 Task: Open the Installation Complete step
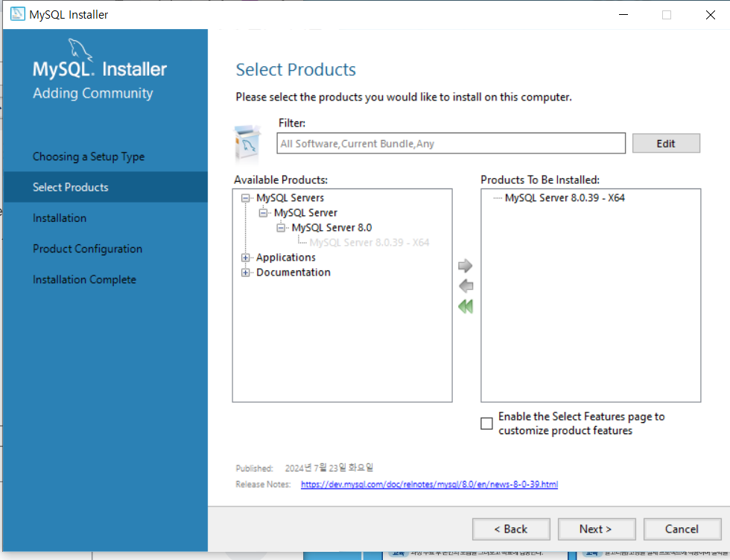pos(84,279)
